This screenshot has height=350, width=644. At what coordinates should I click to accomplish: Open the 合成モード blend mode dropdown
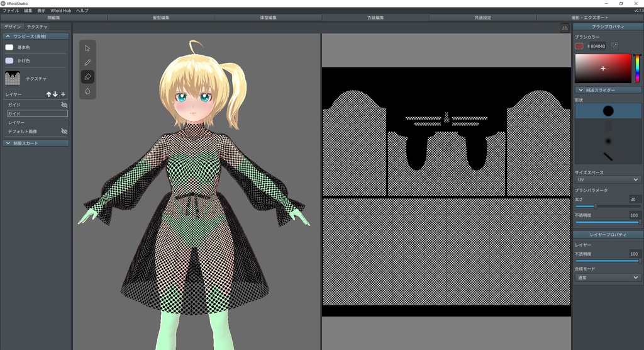pyautogui.click(x=608, y=277)
